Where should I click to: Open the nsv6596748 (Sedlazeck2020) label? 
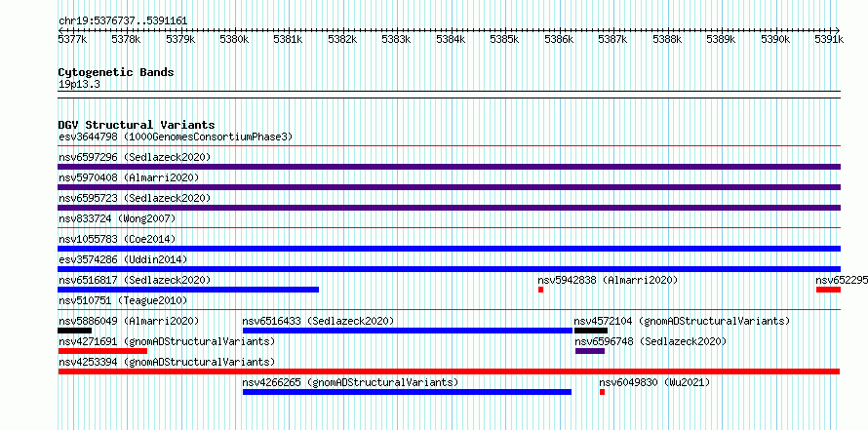pyautogui.click(x=651, y=341)
